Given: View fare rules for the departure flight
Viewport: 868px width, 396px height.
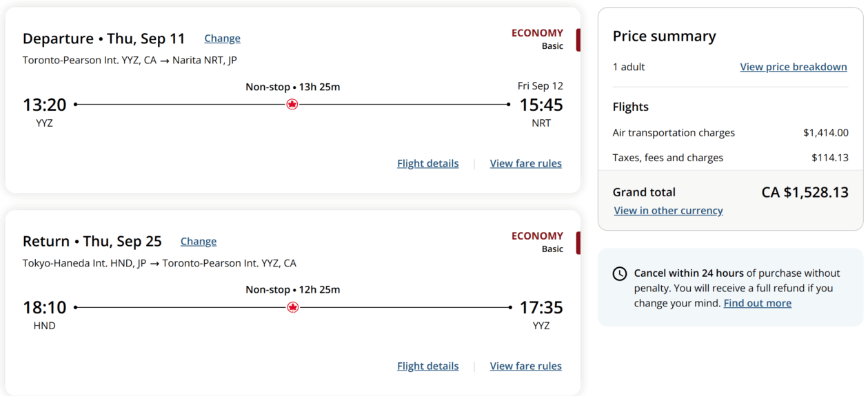Looking at the screenshot, I should pos(526,163).
